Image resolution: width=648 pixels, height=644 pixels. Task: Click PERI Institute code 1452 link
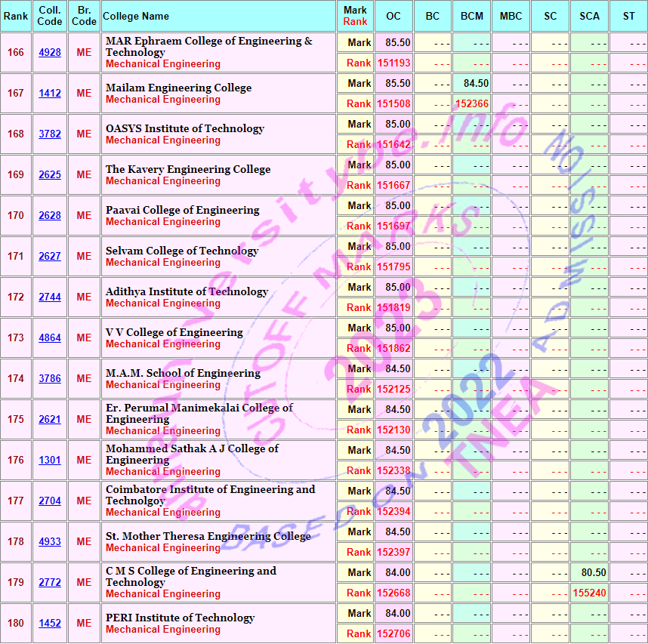[50, 624]
